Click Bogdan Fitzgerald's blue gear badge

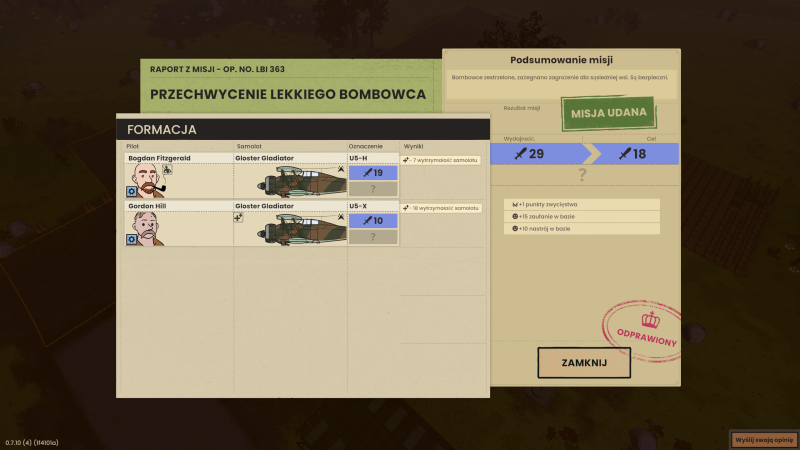[131, 191]
